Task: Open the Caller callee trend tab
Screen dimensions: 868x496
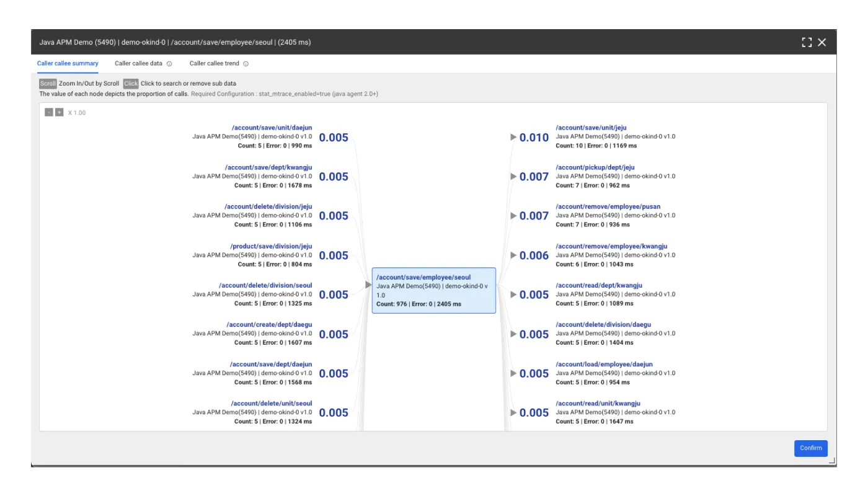Action: [x=215, y=64]
